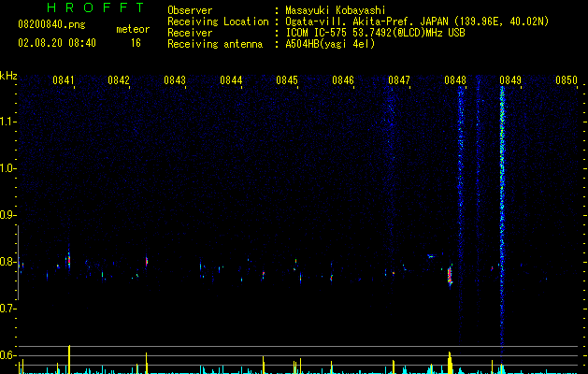Screen dimensions: 588x374
Task: Click the Receiver label
Action: point(190,33)
